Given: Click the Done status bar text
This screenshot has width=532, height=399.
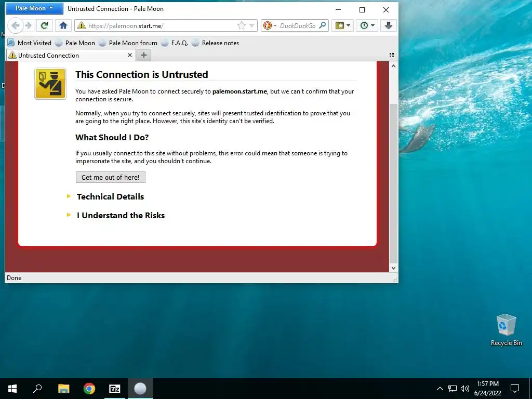Looking at the screenshot, I should point(14,278).
